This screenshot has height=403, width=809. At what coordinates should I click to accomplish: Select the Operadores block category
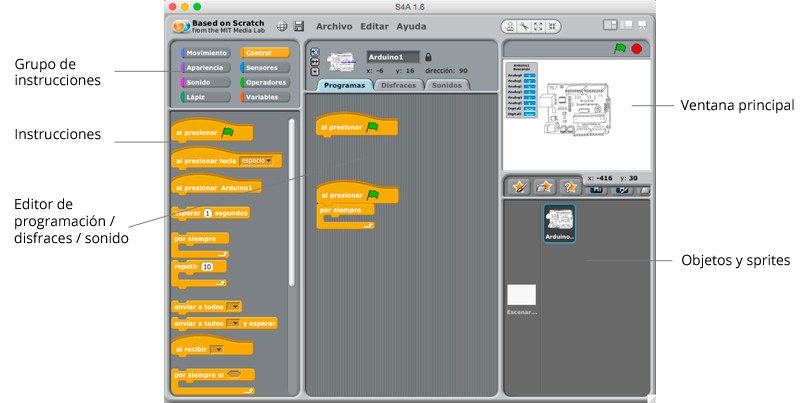[265, 82]
